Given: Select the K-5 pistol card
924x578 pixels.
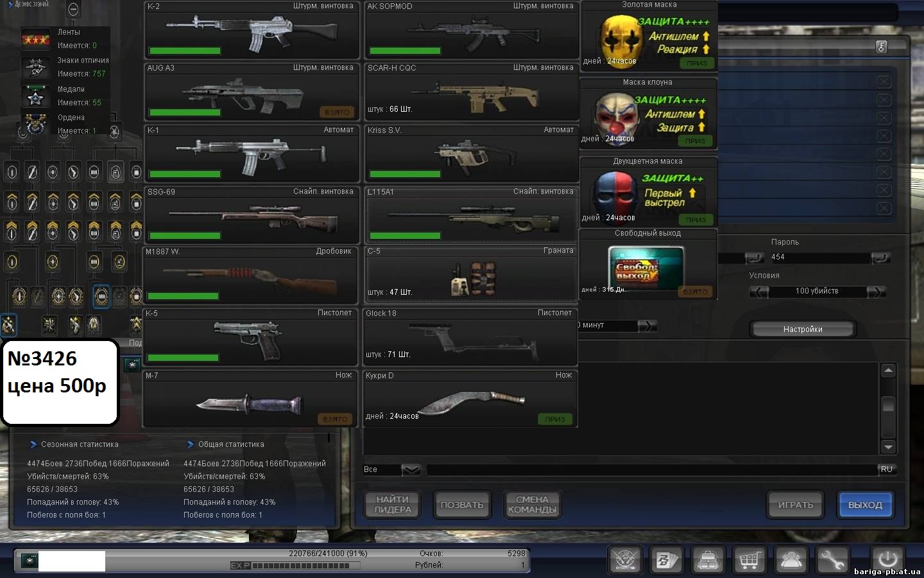Looking at the screenshot, I should click(x=250, y=338).
